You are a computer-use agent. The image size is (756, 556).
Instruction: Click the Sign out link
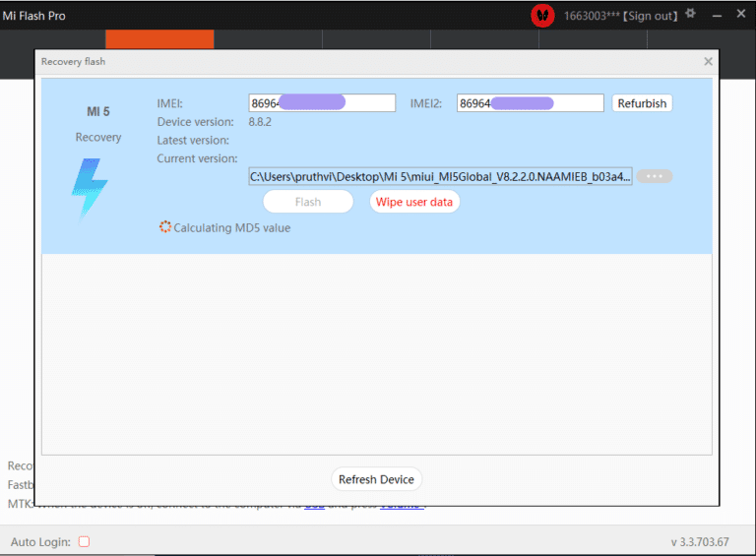coord(650,16)
